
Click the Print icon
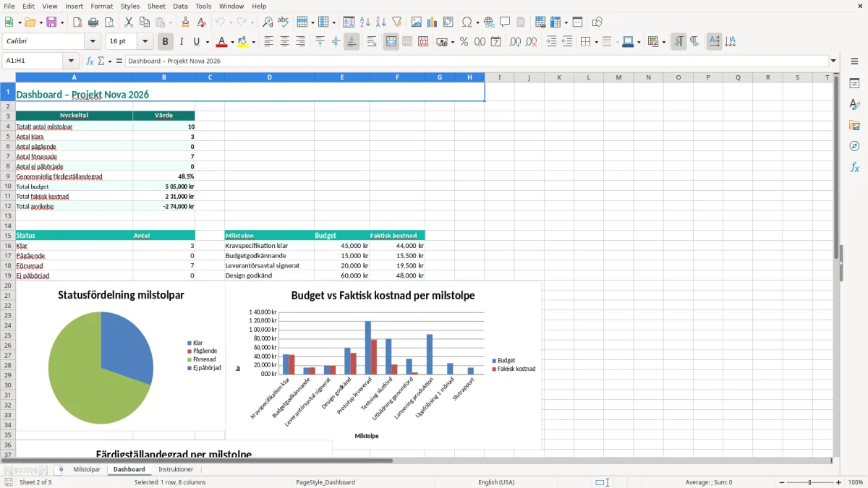[x=93, y=22]
